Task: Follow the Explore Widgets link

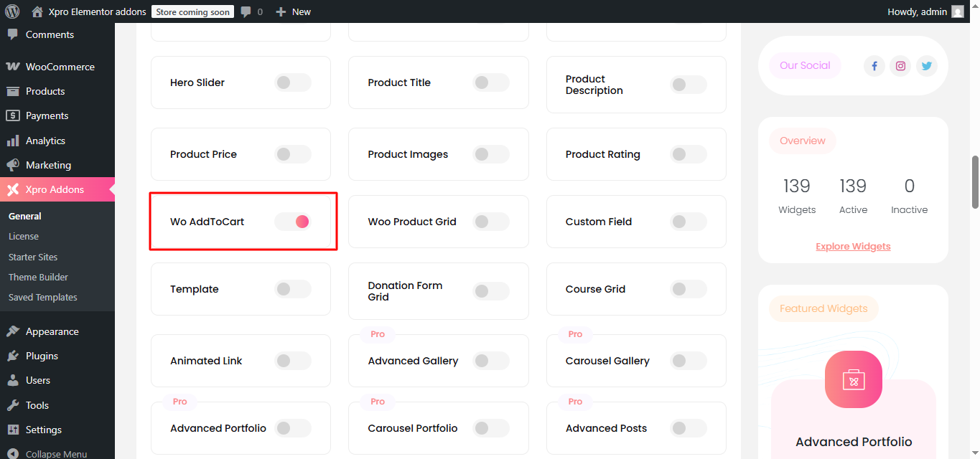Action: tap(853, 246)
